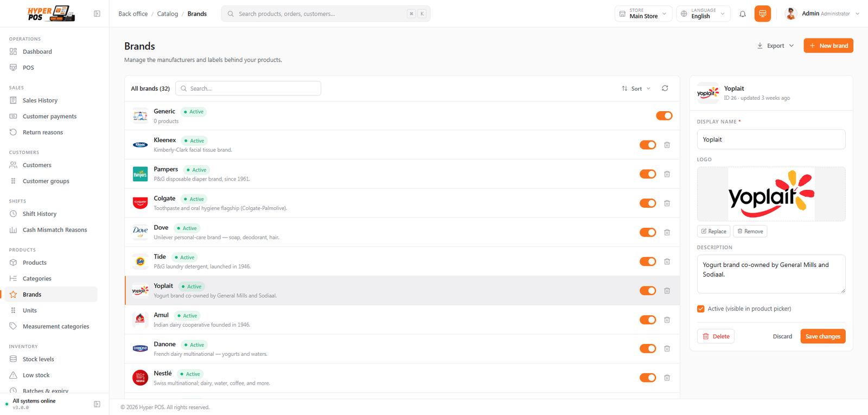Click trash icon in Dove row
Viewport: 868px width, 415px height.
tap(667, 232)
